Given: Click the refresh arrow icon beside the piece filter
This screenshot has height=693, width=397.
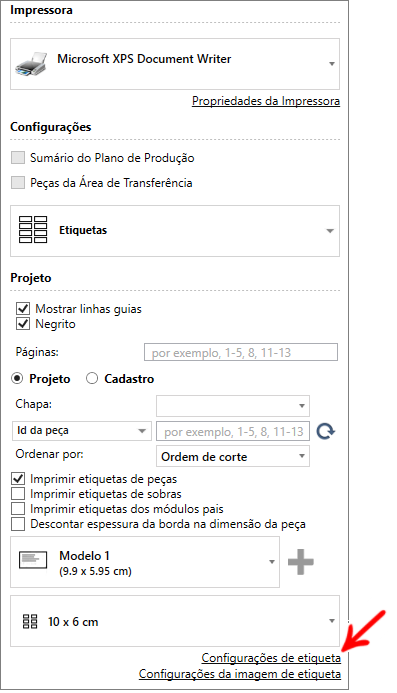Looking at the screenshot, I should (326, 431).
